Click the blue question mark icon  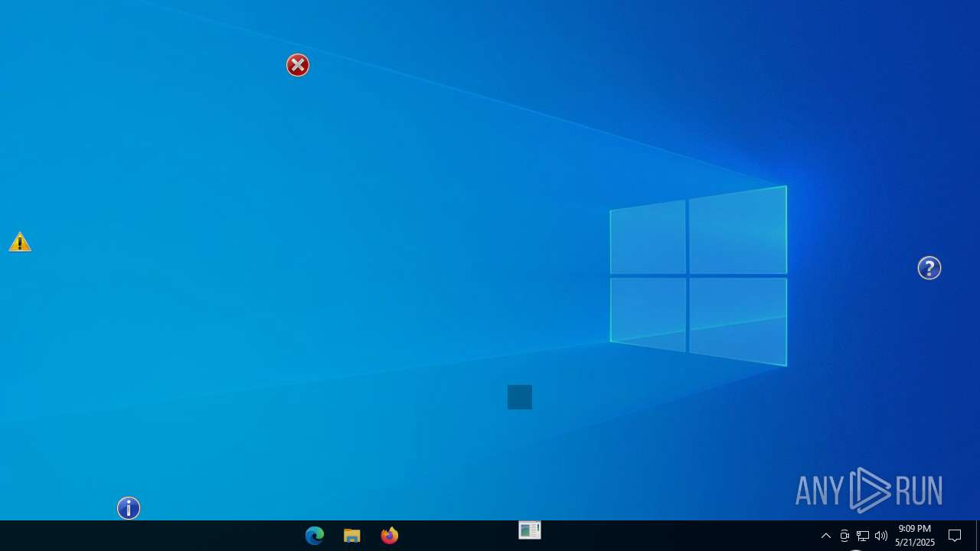(x=929, y=268)
